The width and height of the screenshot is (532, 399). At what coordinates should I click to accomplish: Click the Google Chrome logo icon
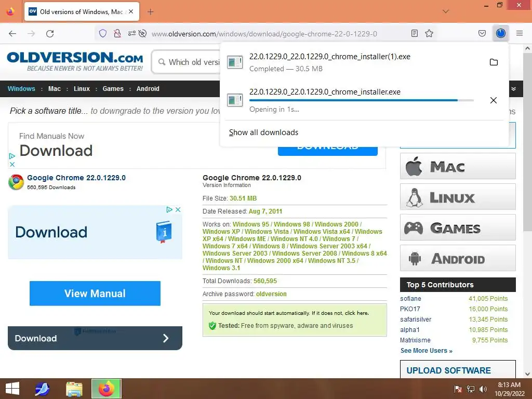pyautogui.click(x=16, y=182)
